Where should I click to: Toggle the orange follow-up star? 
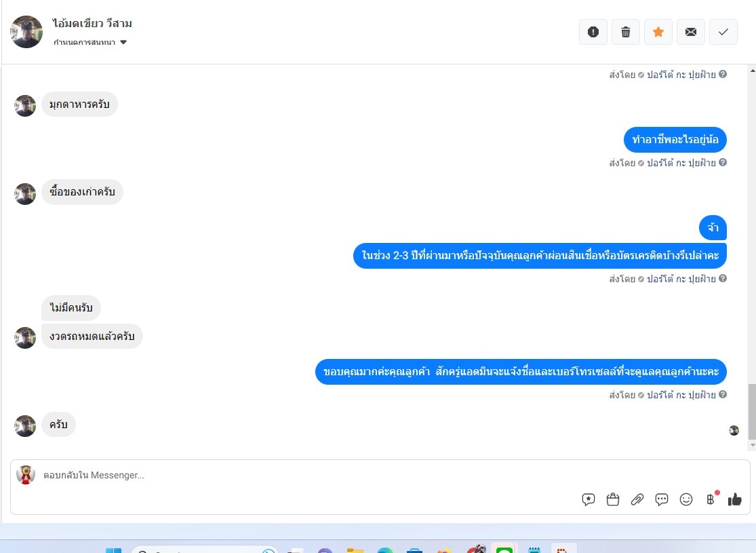point(658,32)
